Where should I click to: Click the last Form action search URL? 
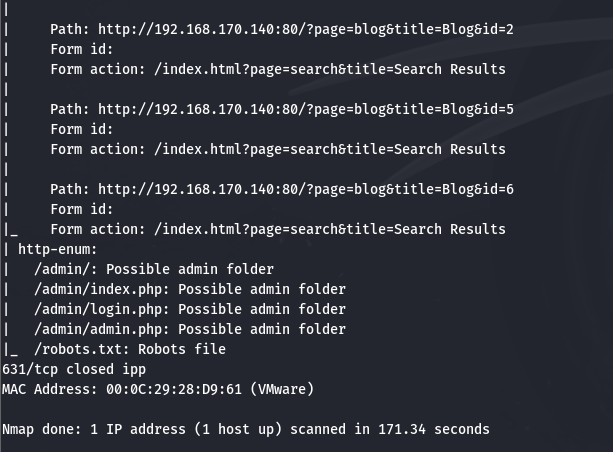click(330, 229)
